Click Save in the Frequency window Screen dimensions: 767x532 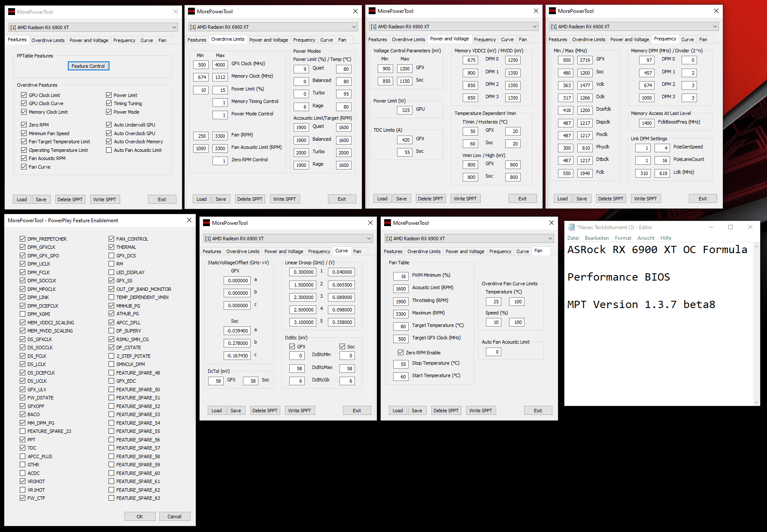click(582, 199)
